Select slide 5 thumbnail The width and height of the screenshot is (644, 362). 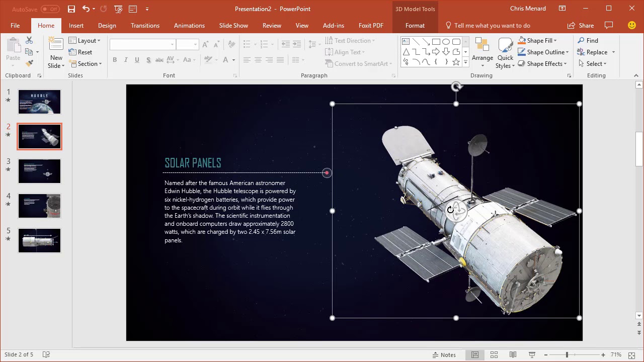[x=39, y=240]
